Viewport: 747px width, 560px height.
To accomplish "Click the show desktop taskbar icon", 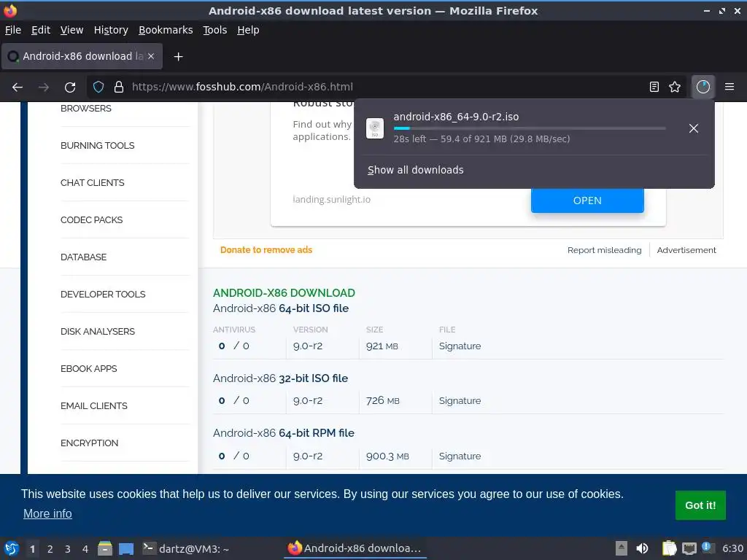I will point(126,548).
